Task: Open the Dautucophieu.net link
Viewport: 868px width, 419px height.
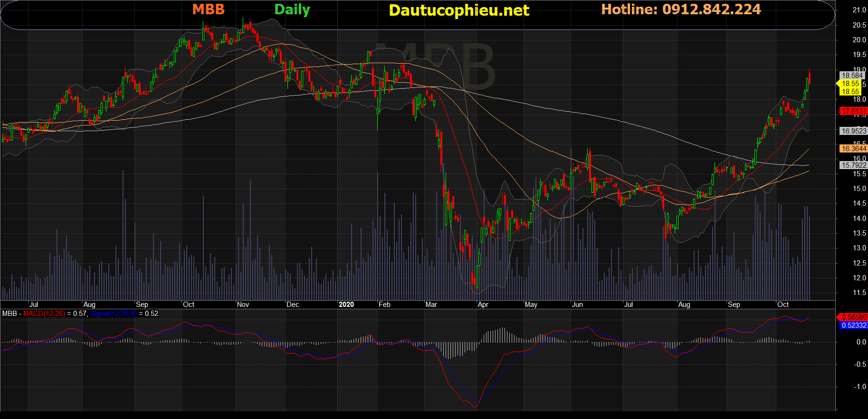Action: point(459,10)
